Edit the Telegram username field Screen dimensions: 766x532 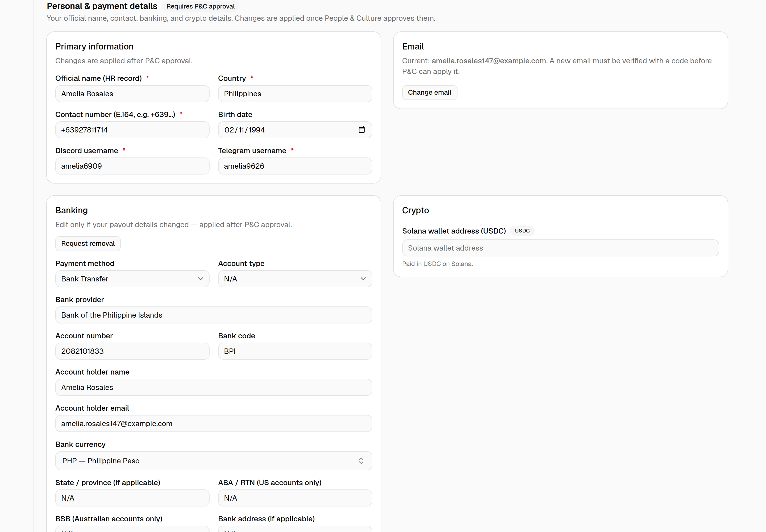tap(295, 166)
